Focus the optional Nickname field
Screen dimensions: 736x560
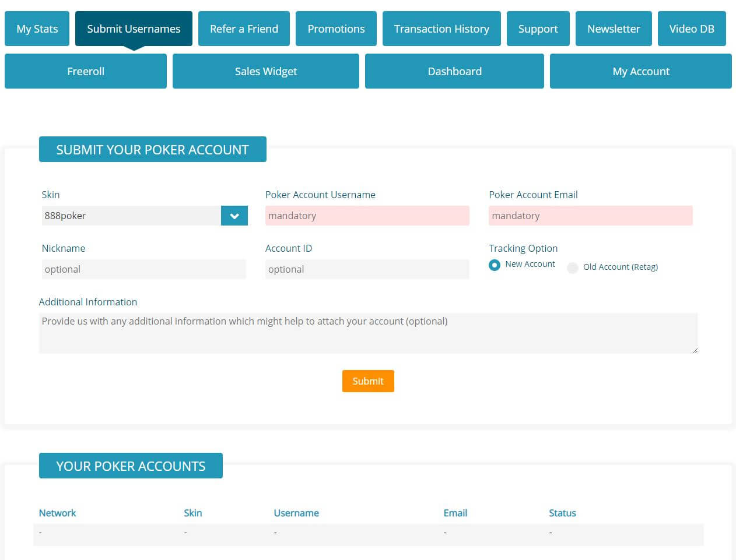click(x=143, y=269)
